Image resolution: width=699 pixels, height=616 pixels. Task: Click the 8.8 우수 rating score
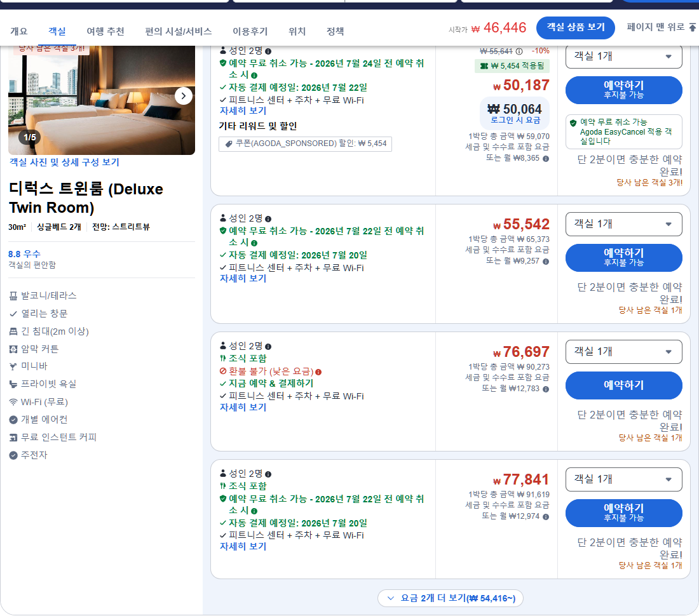[x=25, y=254]
